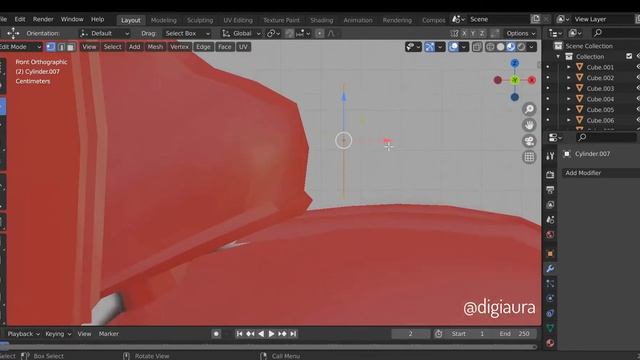Viewport: 640px width, 360px height.
Task: Open the Object Constraints properties tab
Action: click(550, 313)
